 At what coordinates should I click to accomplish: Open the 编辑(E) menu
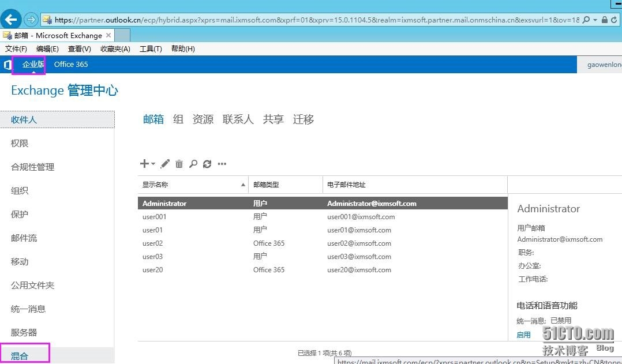point(47,49)
